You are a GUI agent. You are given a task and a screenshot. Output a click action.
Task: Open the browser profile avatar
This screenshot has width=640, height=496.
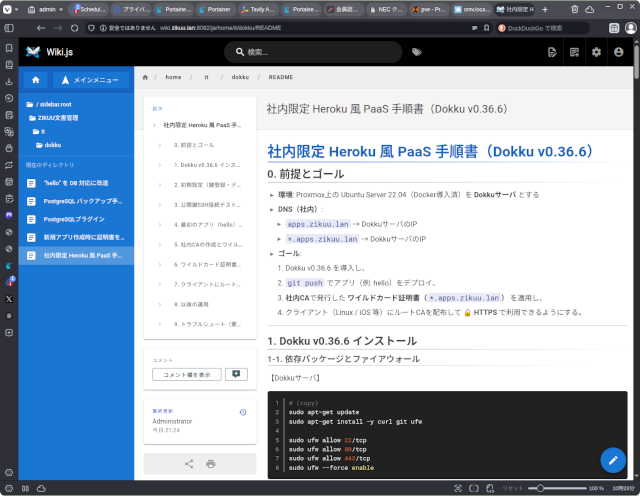[x=631, y=28]
